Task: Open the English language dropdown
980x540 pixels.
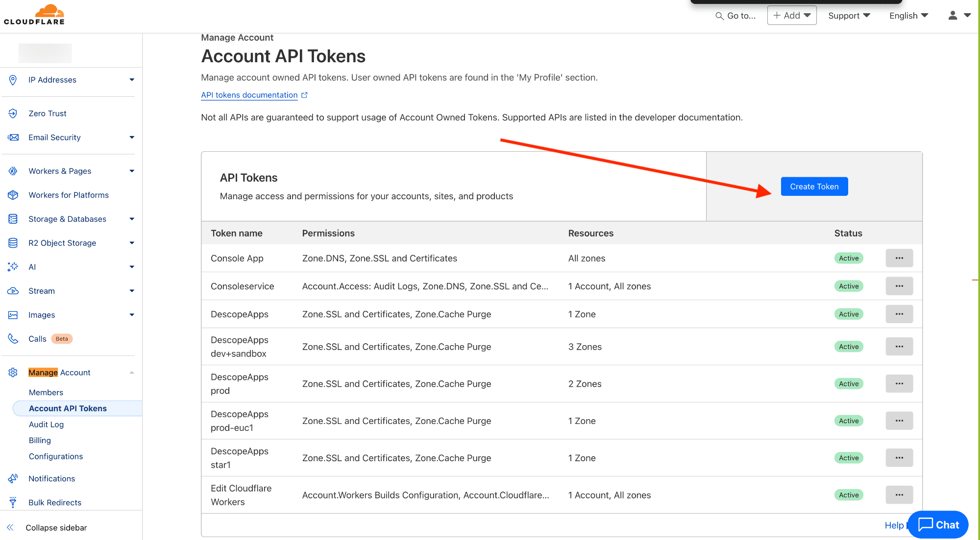Action: [x=908, y=15]
